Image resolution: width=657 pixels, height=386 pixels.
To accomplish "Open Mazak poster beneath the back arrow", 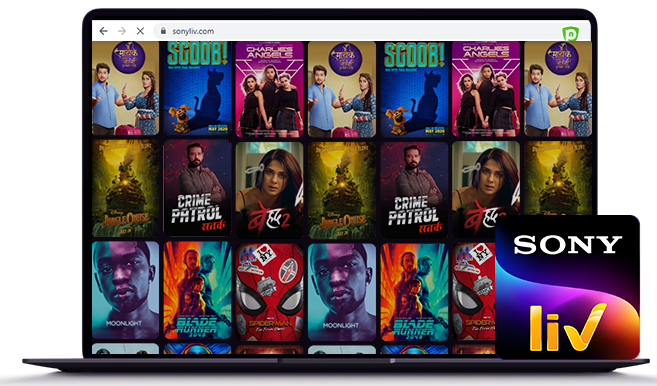I will click(126, 88).
